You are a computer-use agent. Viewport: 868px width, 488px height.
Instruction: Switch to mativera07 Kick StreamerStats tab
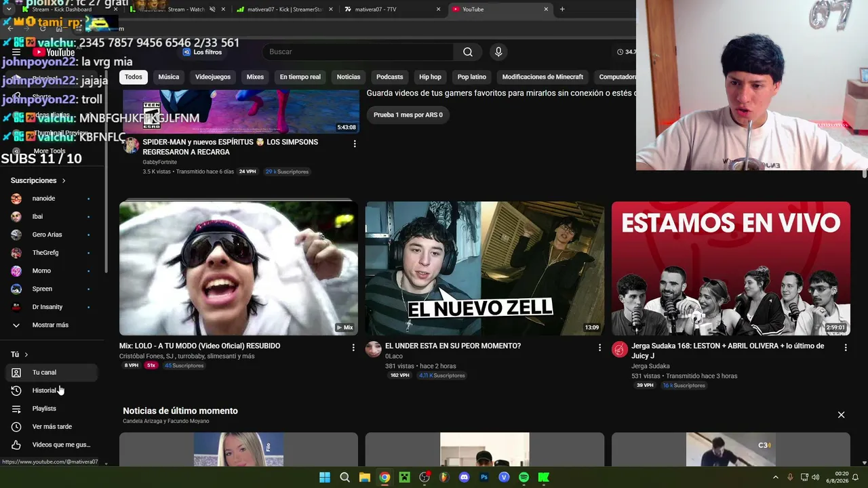(x=285, y=9)
